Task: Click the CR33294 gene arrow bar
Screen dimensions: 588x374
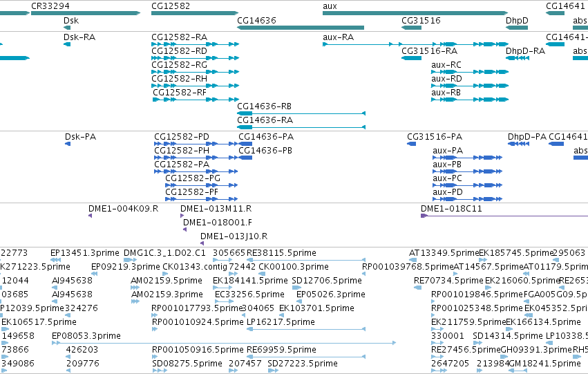Action: (x=86, y=13)
